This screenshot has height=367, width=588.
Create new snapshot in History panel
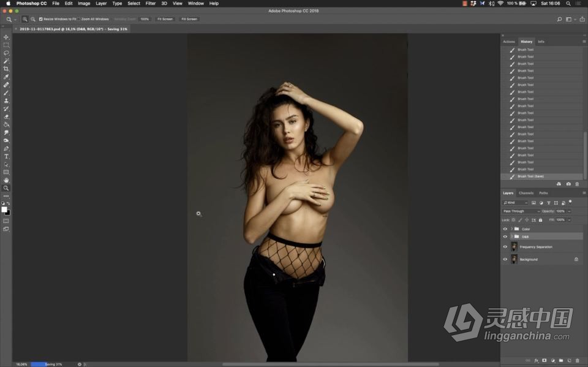click(568, 184)
